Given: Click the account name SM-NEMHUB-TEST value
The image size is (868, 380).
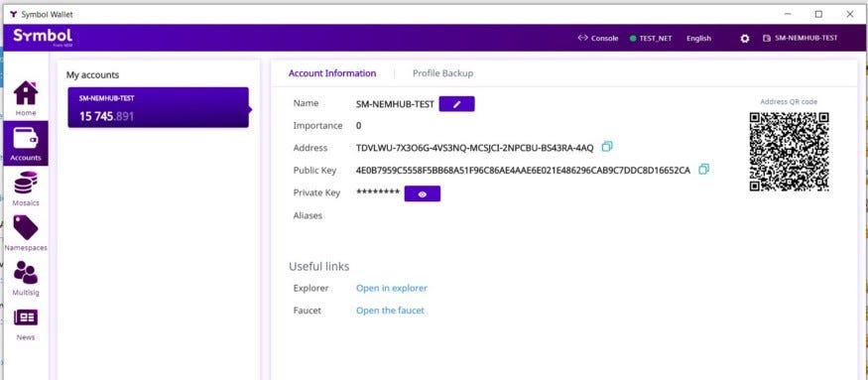Looking at the screenshot, I should (395, 104).
